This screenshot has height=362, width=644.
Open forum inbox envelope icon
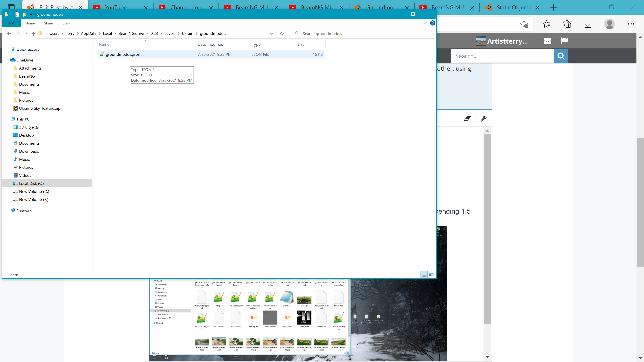click(x=547, y=41)
